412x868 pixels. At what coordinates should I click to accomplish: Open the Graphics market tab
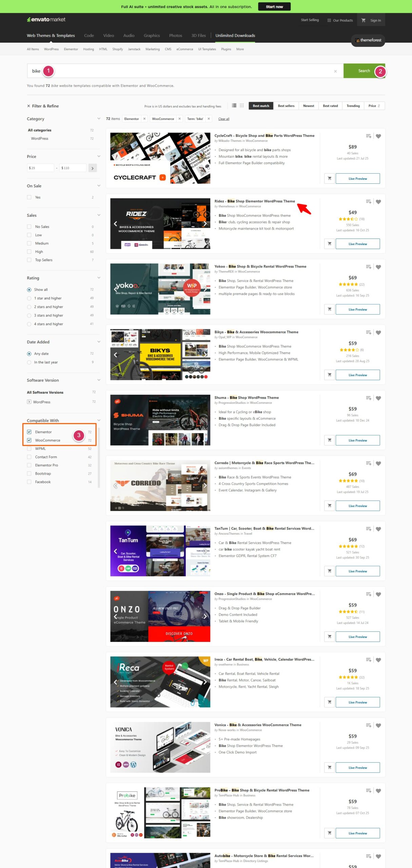pyautogui.click(x=152, y=36)
